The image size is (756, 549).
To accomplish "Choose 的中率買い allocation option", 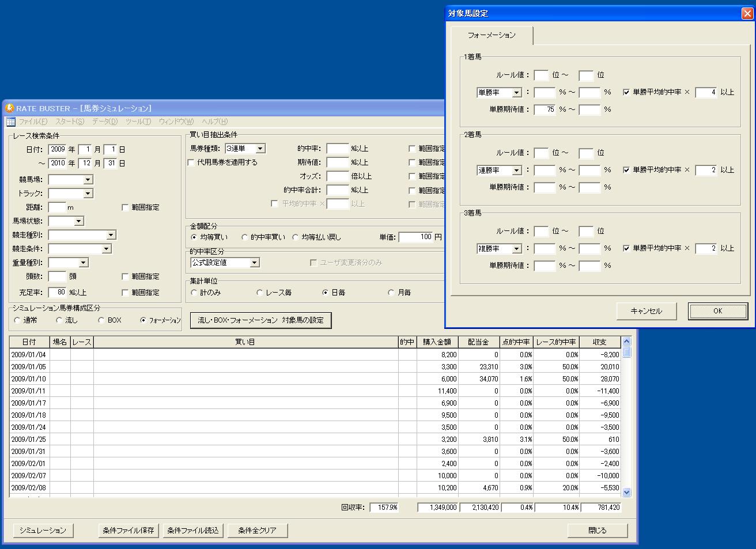I will (245, 237).
